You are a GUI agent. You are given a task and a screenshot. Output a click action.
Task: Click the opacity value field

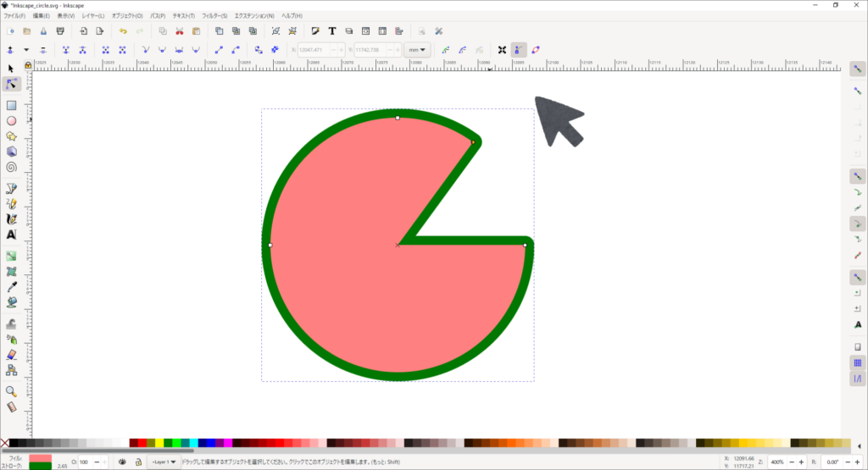(85, 462)
